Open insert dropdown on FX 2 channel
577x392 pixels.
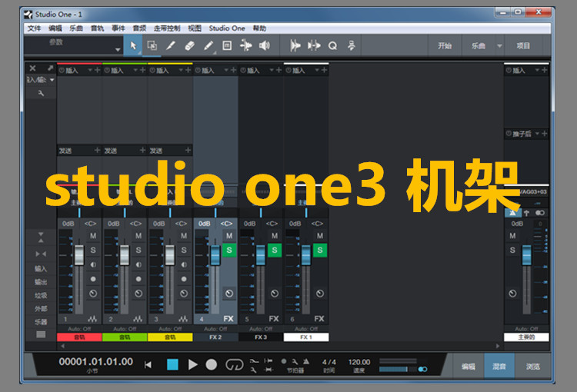225,70
